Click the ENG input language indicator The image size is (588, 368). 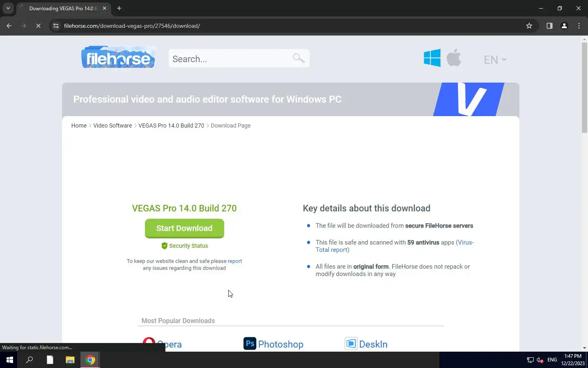(x=552, y=360)
